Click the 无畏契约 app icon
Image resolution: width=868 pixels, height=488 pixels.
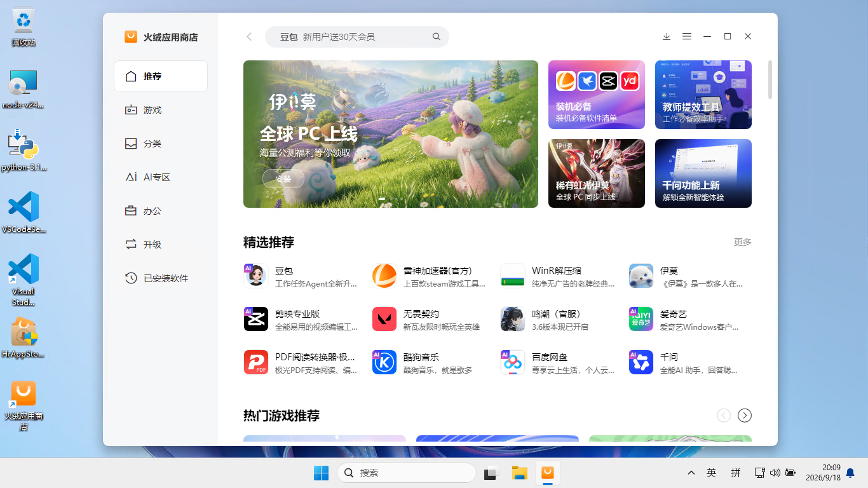click(384, 319)
